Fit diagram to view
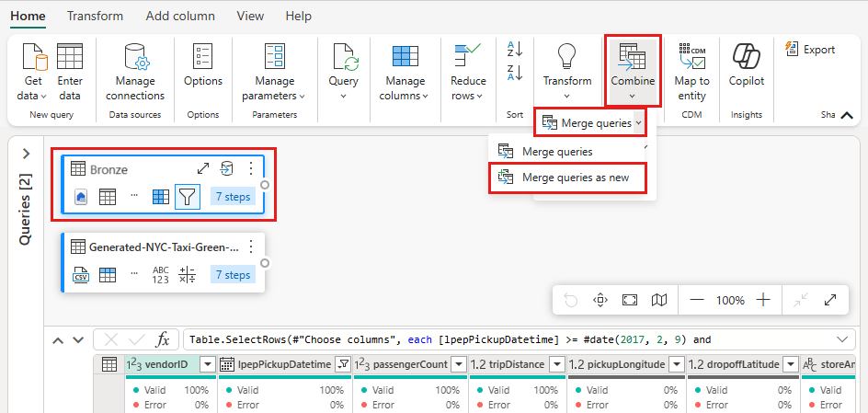Image resolution: width=868 pixels, height=413 pixels. click(630, 300)
